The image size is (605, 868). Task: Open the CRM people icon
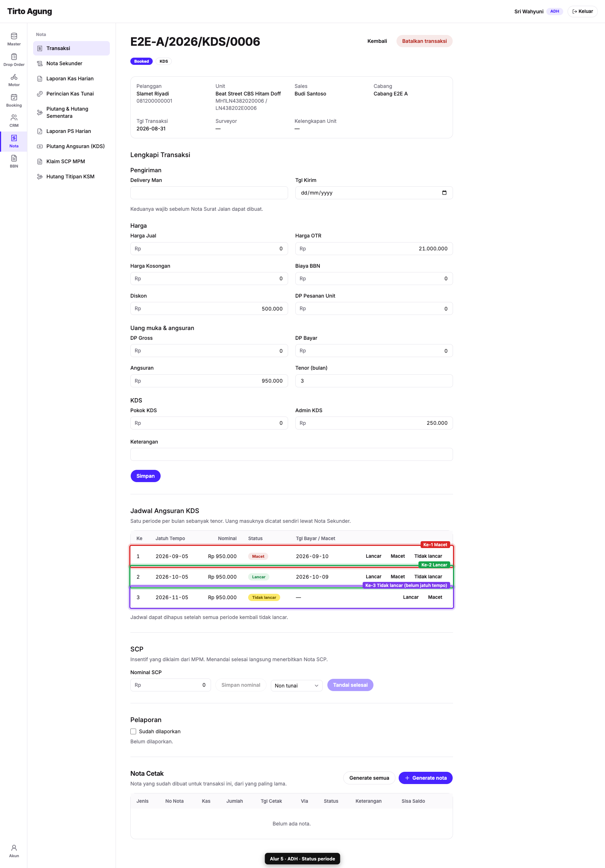click(x=14, y=117)
